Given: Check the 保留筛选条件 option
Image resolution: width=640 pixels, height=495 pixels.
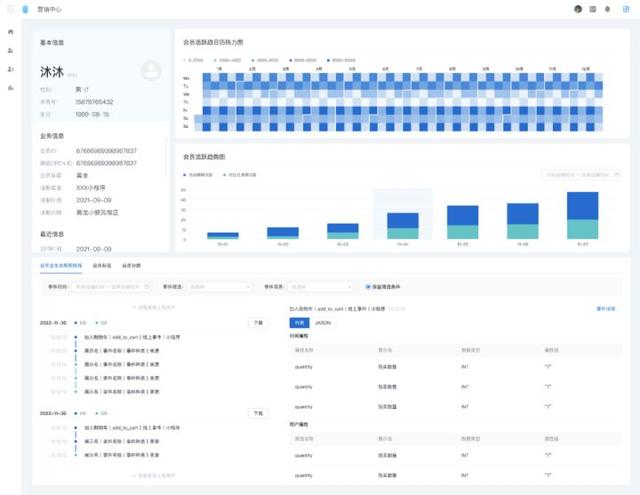Looking at the screenshot, I should [x=383, y=287].
